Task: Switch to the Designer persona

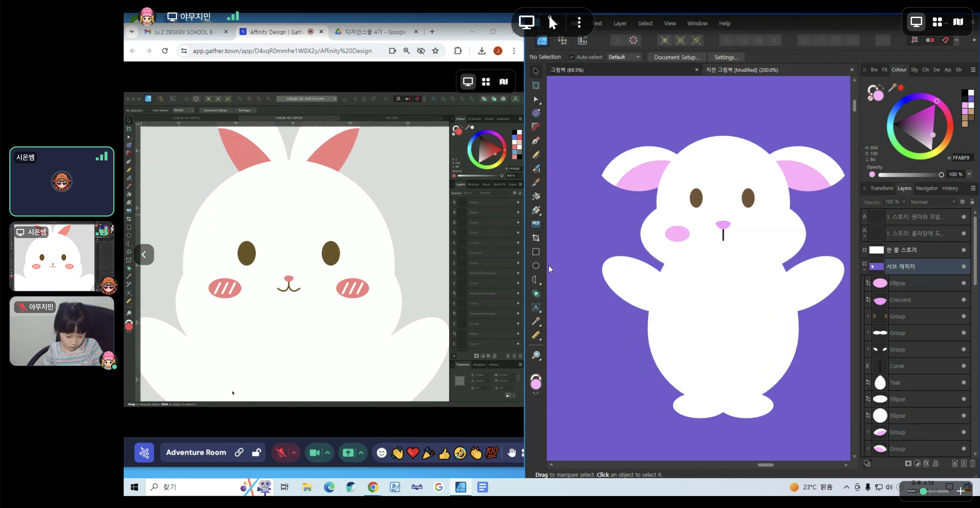Action: point(542,40)
